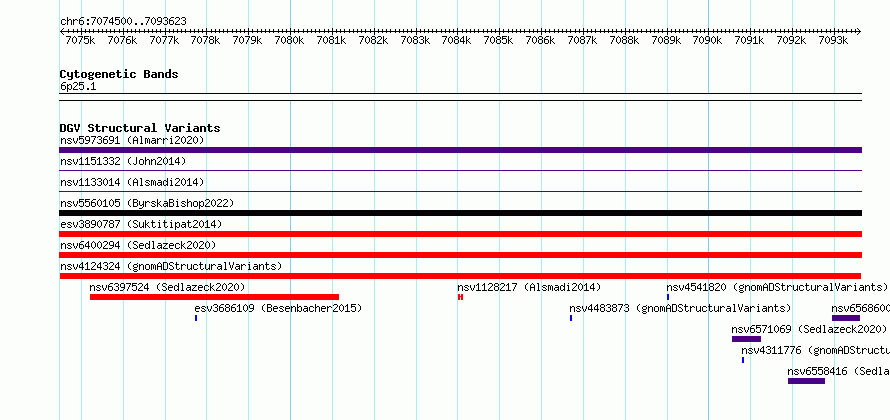This screenshot has height=420, width=890.
Task: Click the ruler's left arrowhead
Action: (x=62, y=31)
